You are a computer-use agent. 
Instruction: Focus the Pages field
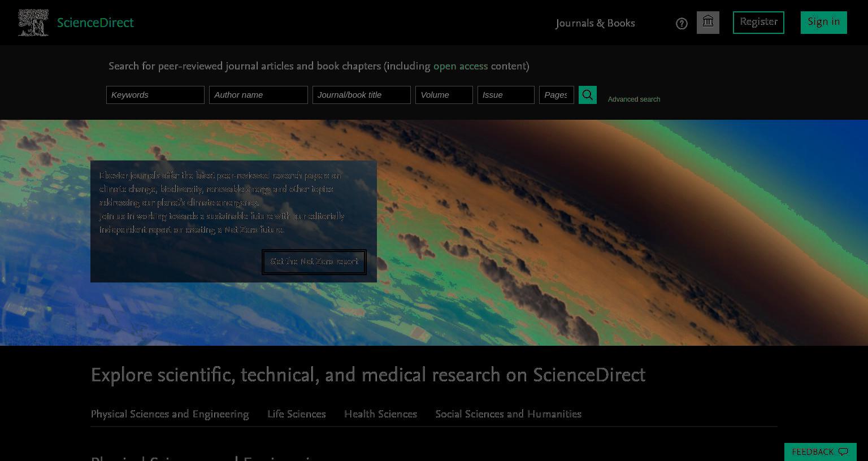[557, 95]
